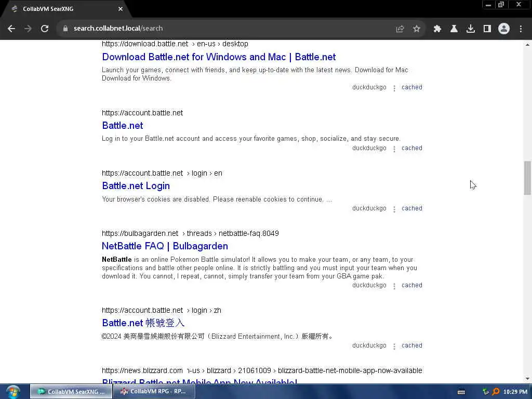Open cached link for Battle.net 帳號登入 result
This screenshot has width=532, height=399.
pyautogui.click(x=412, y=345)
